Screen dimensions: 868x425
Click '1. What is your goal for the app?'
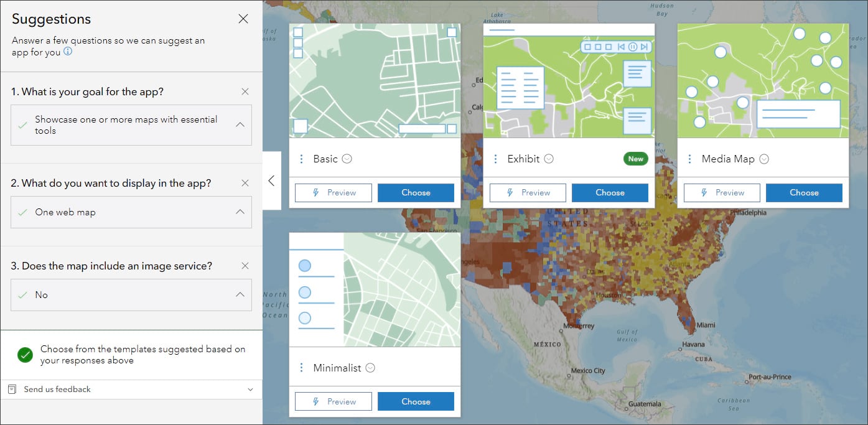pyautogui.click(x=87, y=91)
